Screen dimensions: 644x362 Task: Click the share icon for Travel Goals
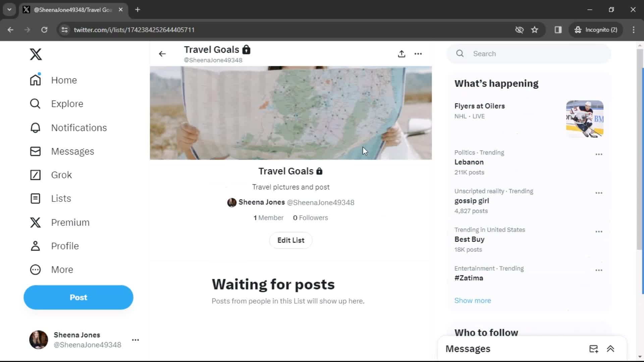coord(401,53)
